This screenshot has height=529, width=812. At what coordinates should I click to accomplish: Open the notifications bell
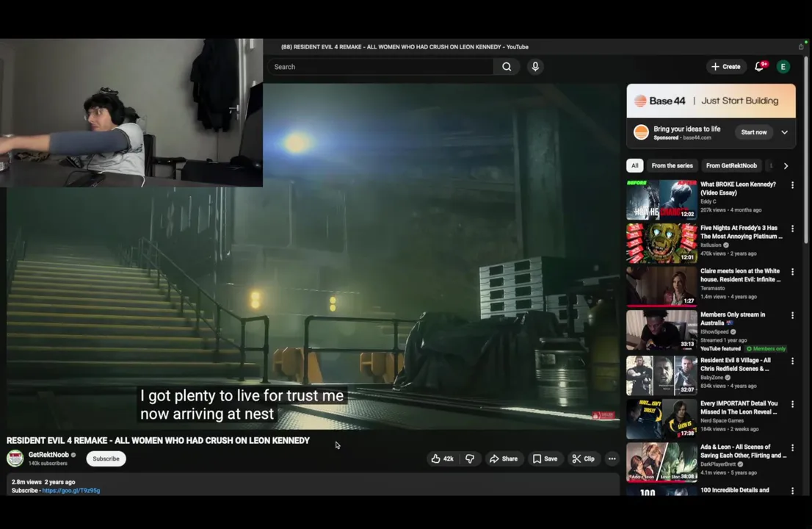[759, 66]
